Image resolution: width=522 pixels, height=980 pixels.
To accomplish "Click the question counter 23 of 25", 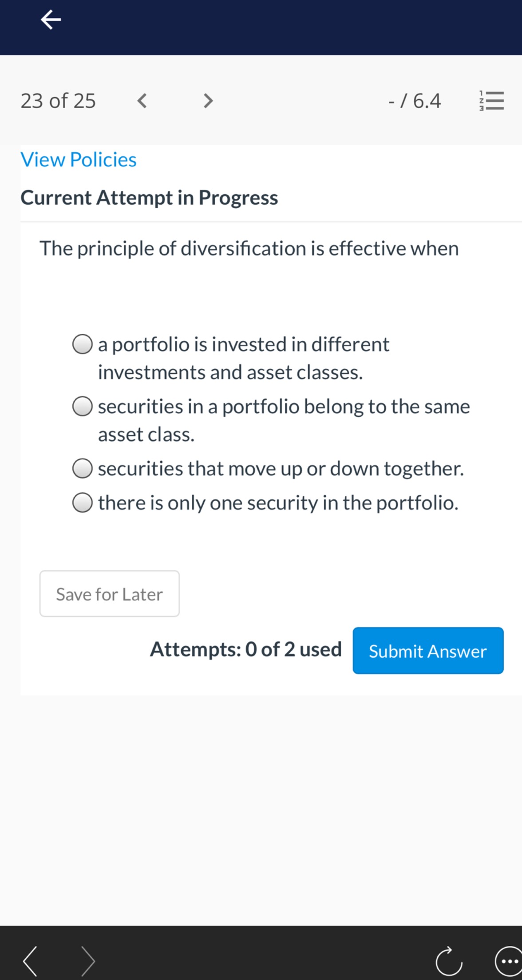I will coord(58,101).
